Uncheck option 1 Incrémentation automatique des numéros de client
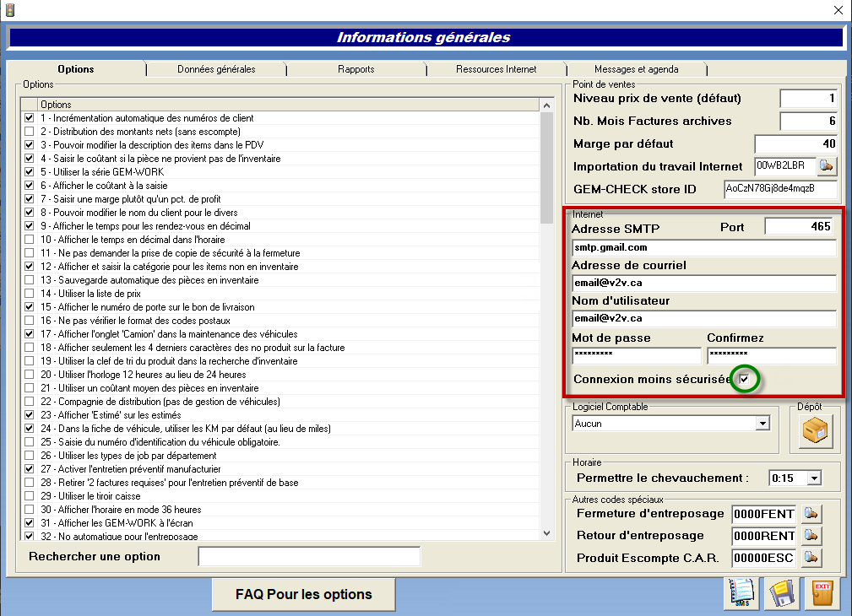The width and height of the screenshot is (852, 616). coord(30,118)
